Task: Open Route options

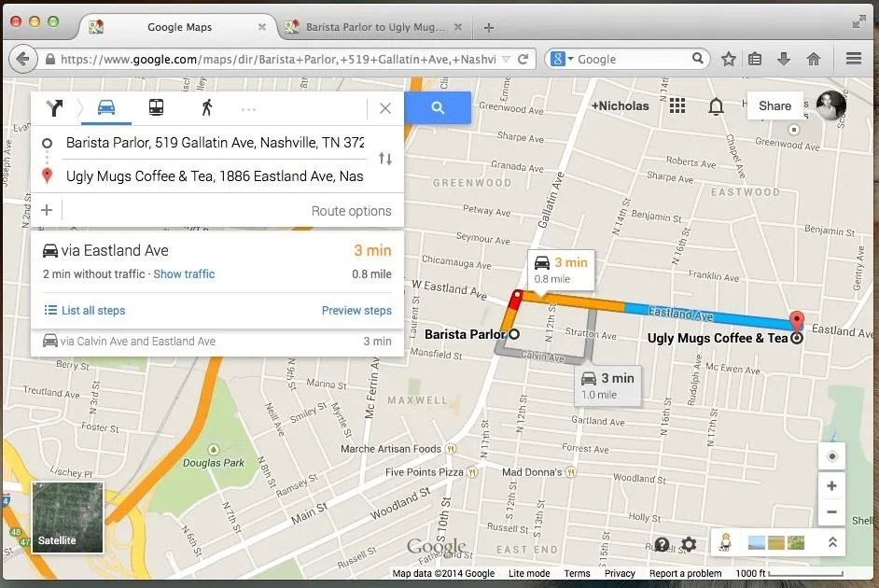Action: click(352, 211)
